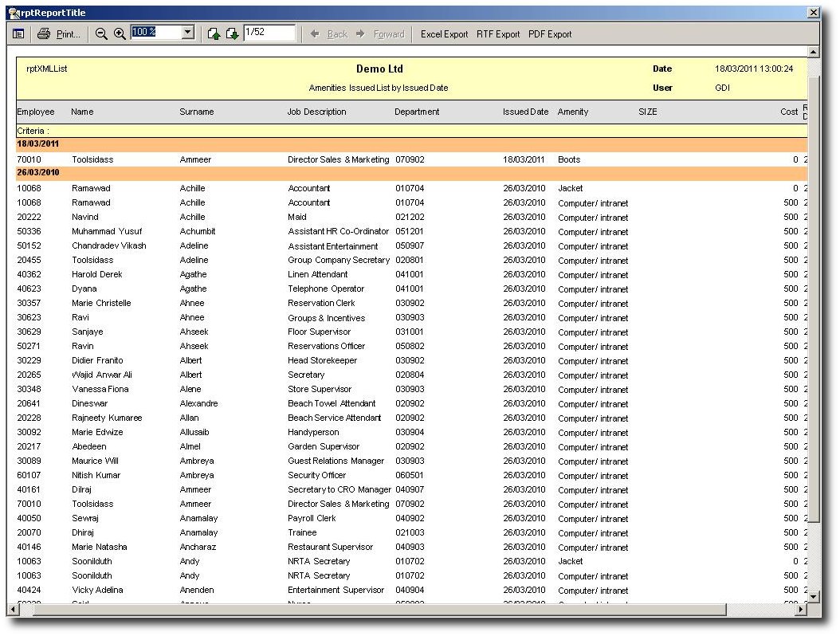Click the zoom in magnifier icon
The height and width of the screenshot is (636, 840).
(120, 34)
